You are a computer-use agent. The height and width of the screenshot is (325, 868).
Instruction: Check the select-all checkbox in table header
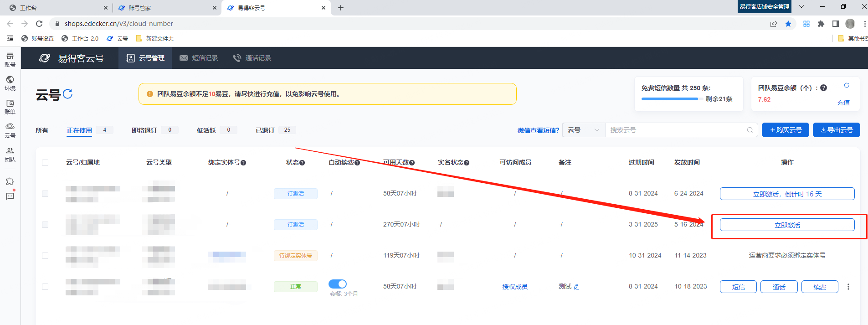click(45, 163)
